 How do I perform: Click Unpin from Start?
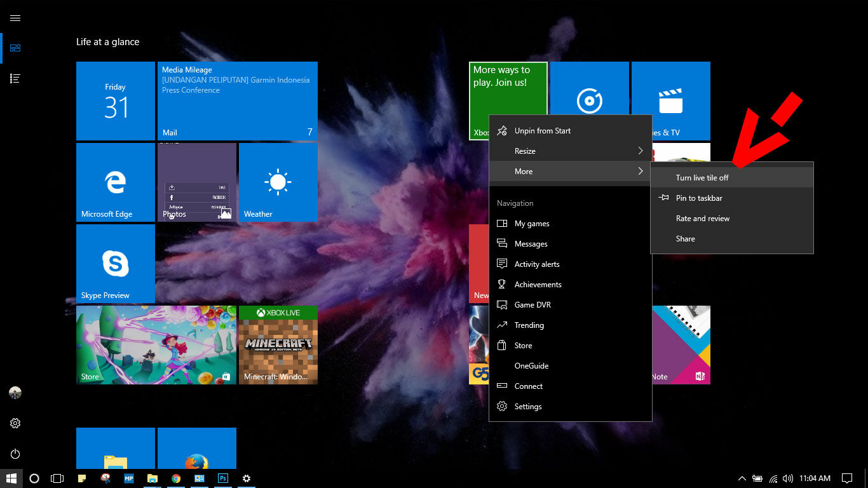tap(571, 131)
